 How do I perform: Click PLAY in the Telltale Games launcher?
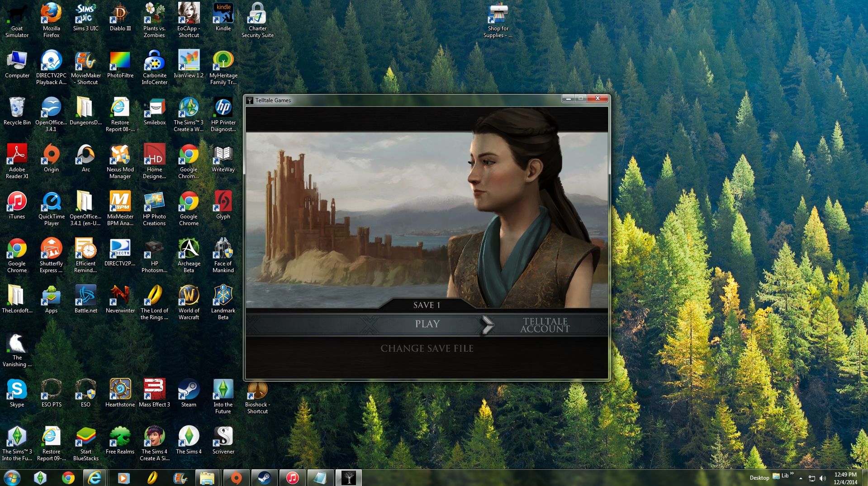427,324
